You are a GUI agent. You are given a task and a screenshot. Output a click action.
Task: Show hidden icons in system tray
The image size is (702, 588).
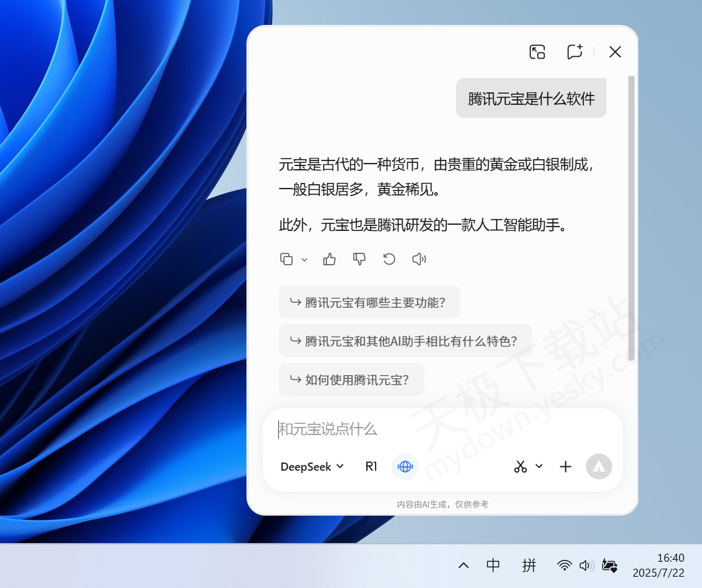pyautogui.click(x=464, y=566)
